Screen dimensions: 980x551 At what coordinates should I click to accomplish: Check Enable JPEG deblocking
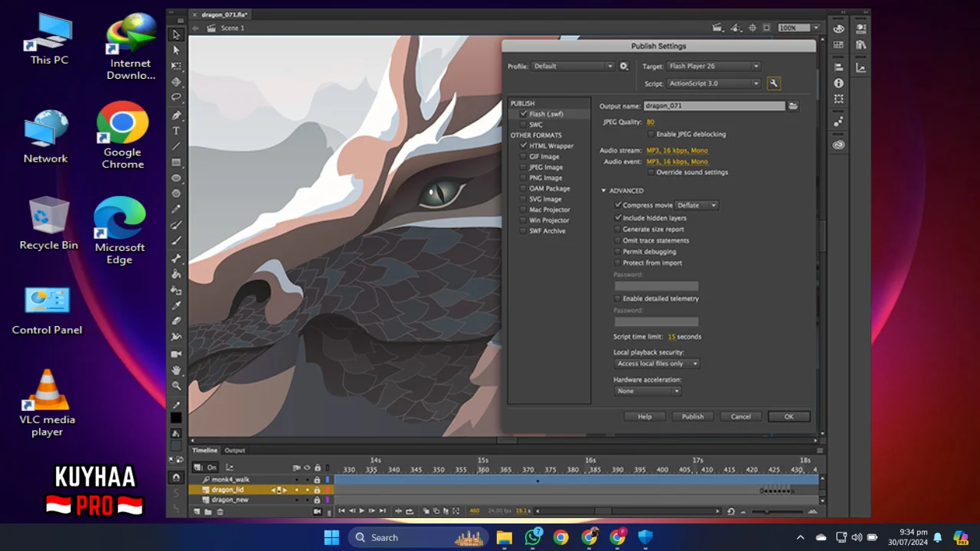click(651, 134)
